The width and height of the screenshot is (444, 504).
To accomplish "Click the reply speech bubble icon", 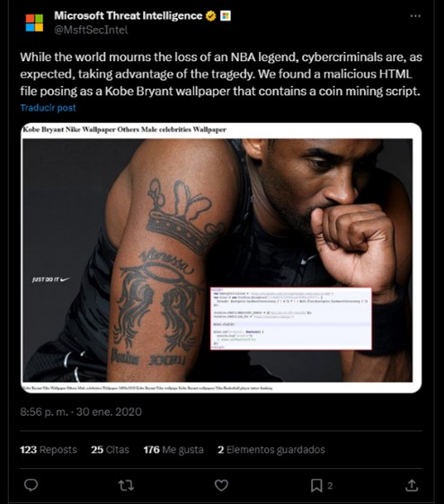I will point(31,485).
